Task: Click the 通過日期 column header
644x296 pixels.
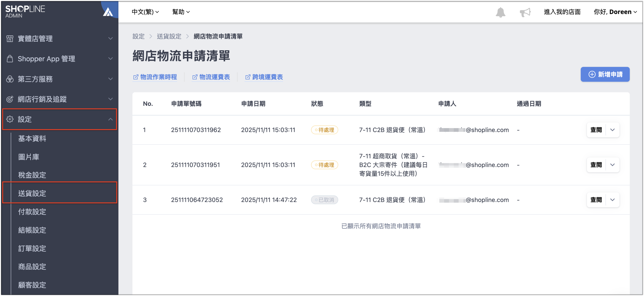Action: point(529,104)
